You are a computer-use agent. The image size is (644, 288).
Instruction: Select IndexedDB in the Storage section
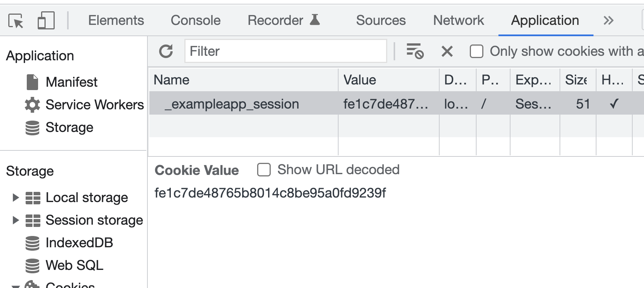79,243
